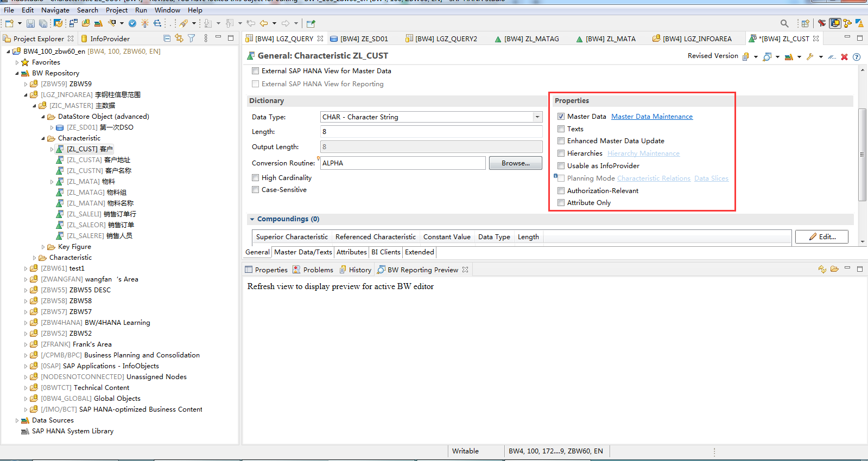Image resolution: width=868 pixels, height=461 pixels.
Task: Click the Open Perspective icon
Action: point(806,23)
